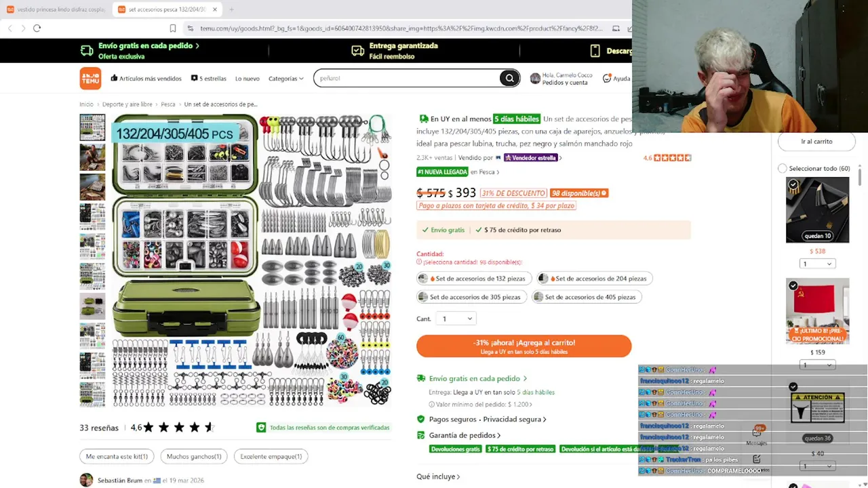Select the 305 piezas set option
This screenshot has width=868, height=488.
coord(471,297)
